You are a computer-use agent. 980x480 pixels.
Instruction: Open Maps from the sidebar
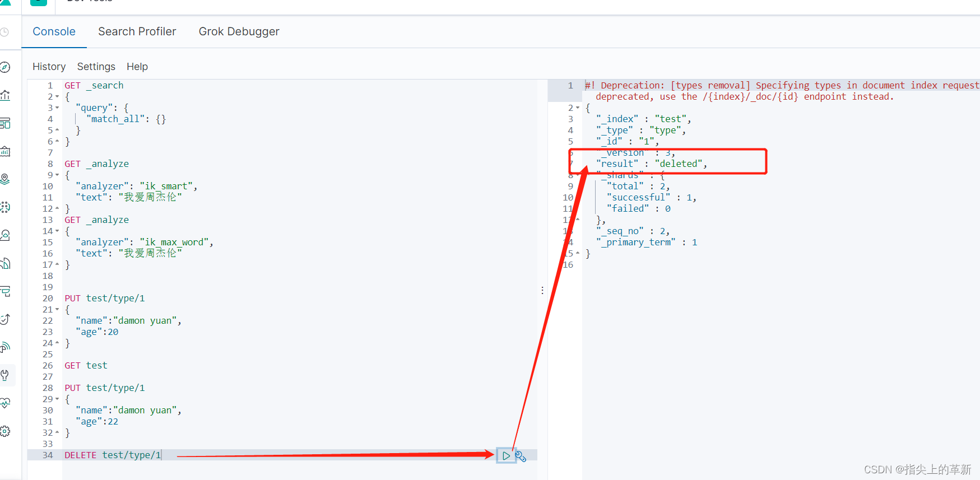(4, 179)
